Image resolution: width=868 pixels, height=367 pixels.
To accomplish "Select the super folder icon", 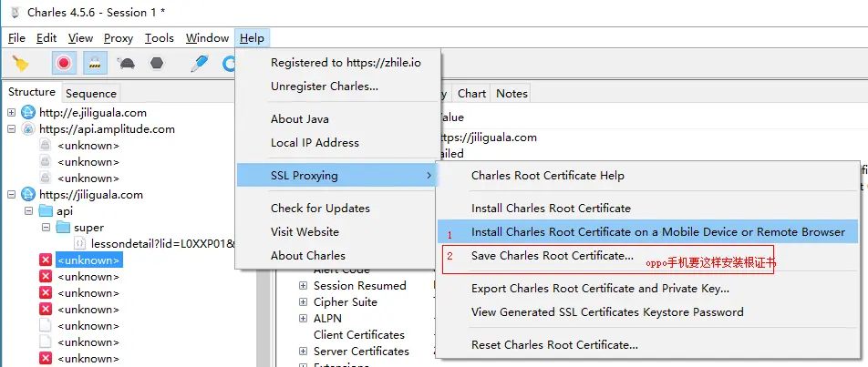I will coord(64,228).
